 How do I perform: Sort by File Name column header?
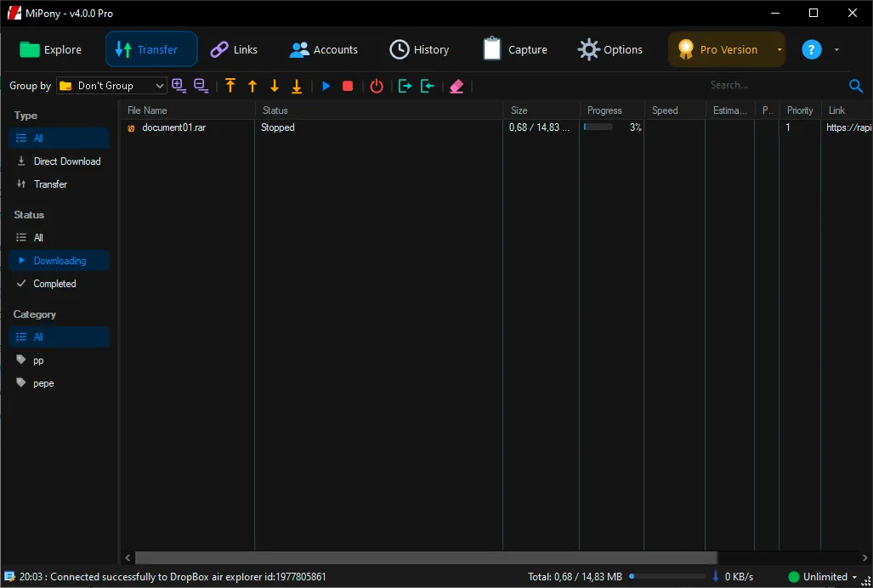tap(188, 110)
